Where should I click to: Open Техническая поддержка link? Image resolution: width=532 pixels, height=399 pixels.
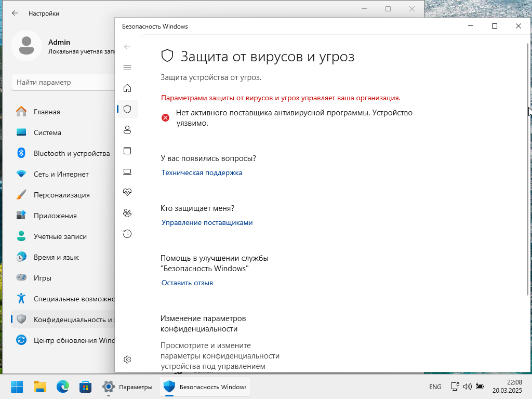[202, 172]
